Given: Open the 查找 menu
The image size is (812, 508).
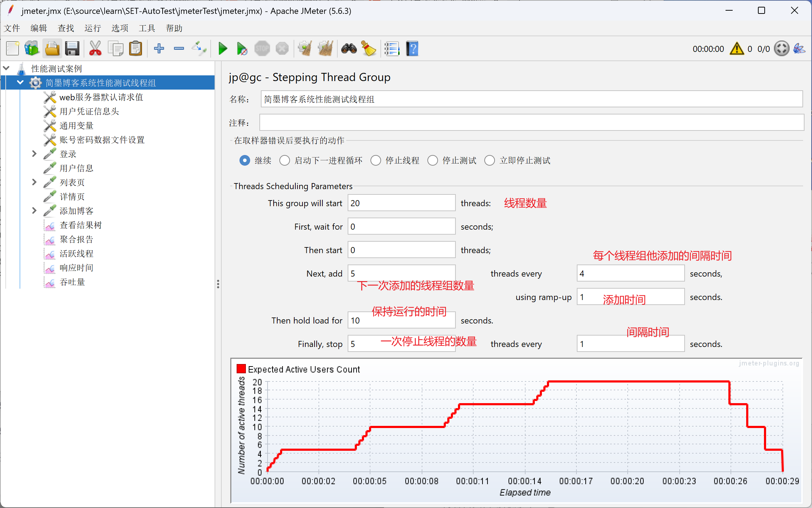Looking at the screenshot, I should click(66, 28).
